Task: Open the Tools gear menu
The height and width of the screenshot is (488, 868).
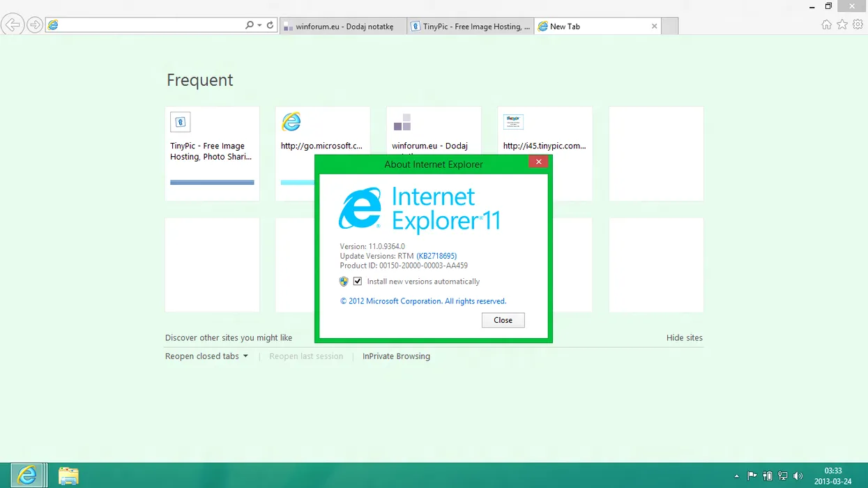Action: pos(858,25)
